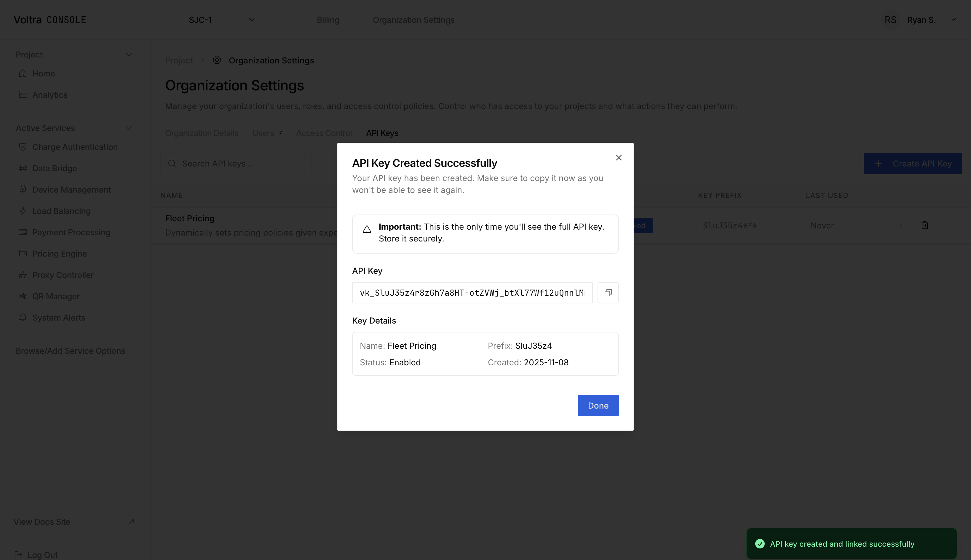Copy the API key to clipboard

608,293
